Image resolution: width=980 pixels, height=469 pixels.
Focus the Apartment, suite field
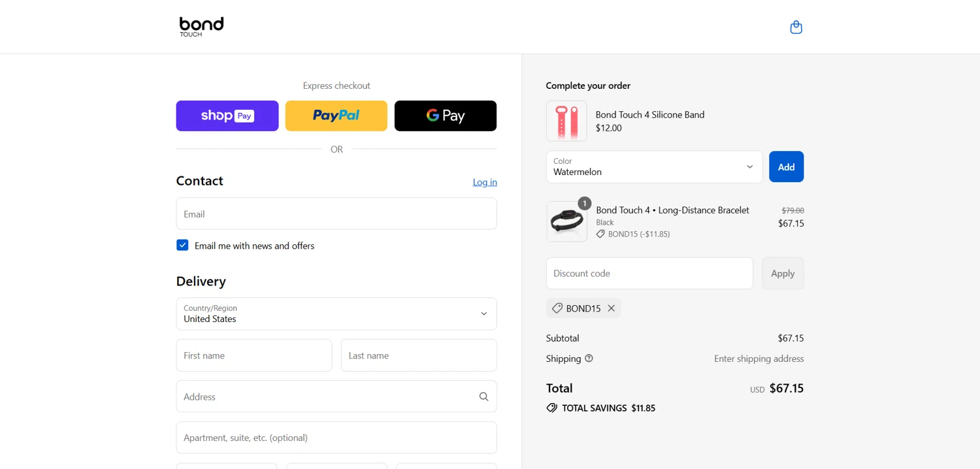336,438
